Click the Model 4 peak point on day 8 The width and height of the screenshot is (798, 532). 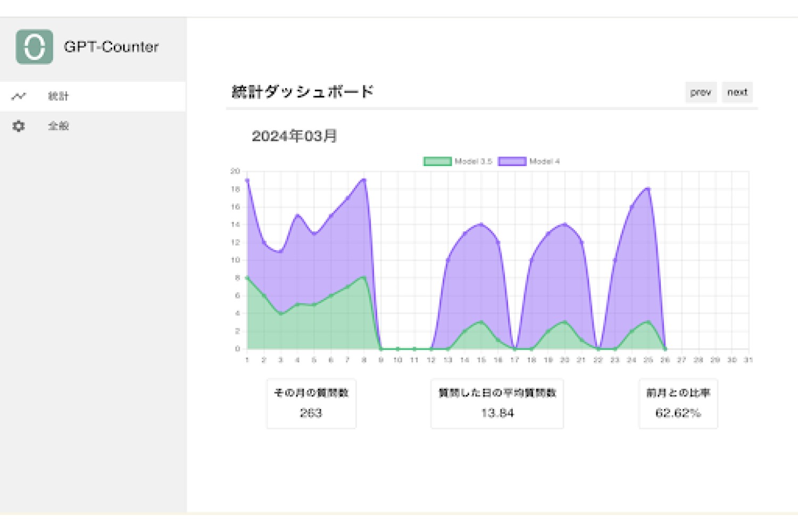point(364,180)
